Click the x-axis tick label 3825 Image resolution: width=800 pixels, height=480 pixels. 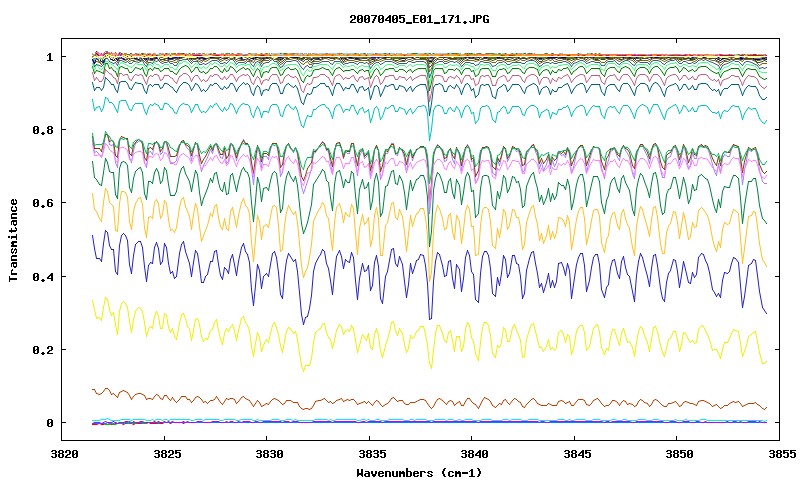point(167,454)
